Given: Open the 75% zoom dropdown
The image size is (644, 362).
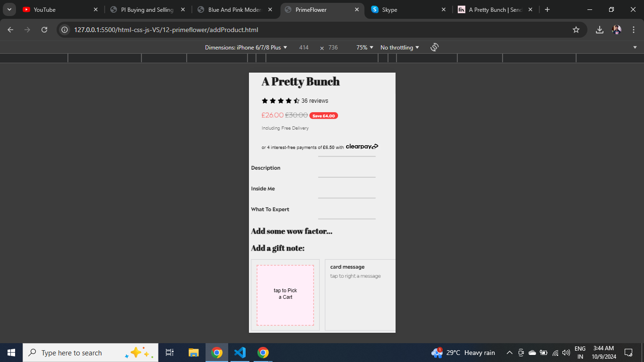Looking at the screenshot, I should point(365,48).
